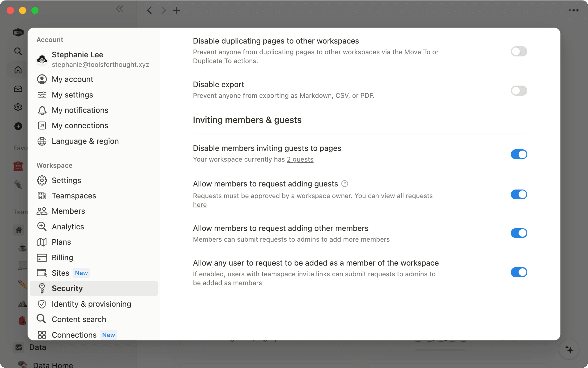
Task: Open Notion AI via the sparkle icon
Action: pyautogui.click(x=569, y=349)
